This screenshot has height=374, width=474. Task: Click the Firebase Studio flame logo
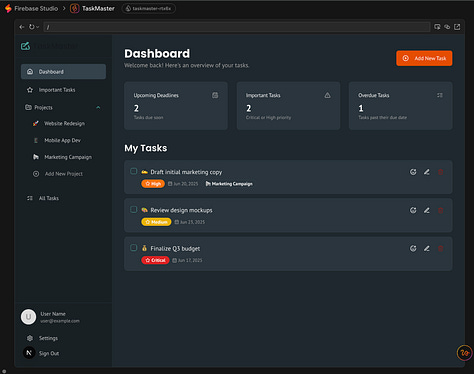click(8, 8)
